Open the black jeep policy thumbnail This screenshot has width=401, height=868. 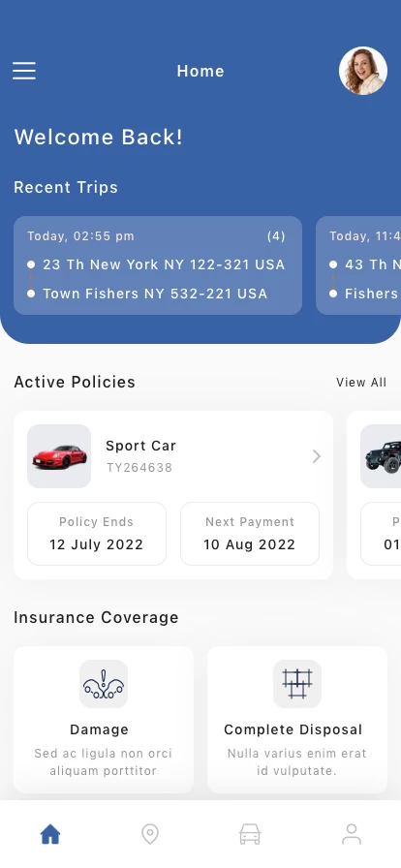coord(381,456)
